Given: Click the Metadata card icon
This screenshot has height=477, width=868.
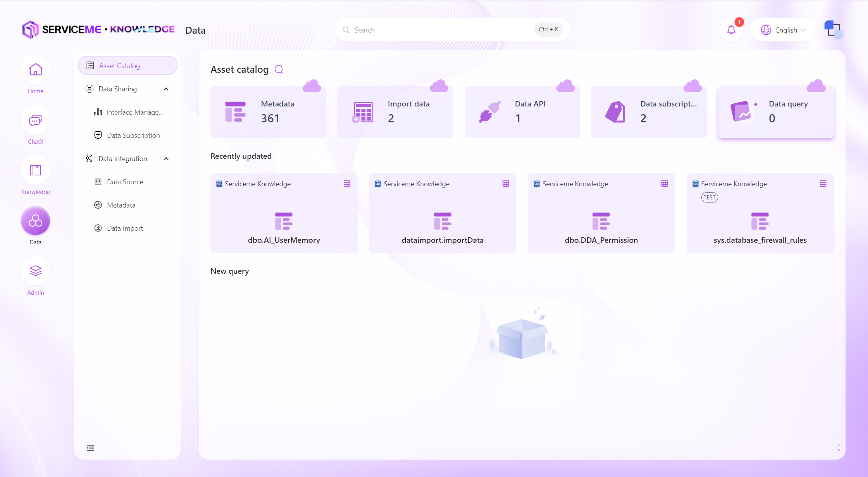Looking at the screenshot, I should tap(235, 112).
